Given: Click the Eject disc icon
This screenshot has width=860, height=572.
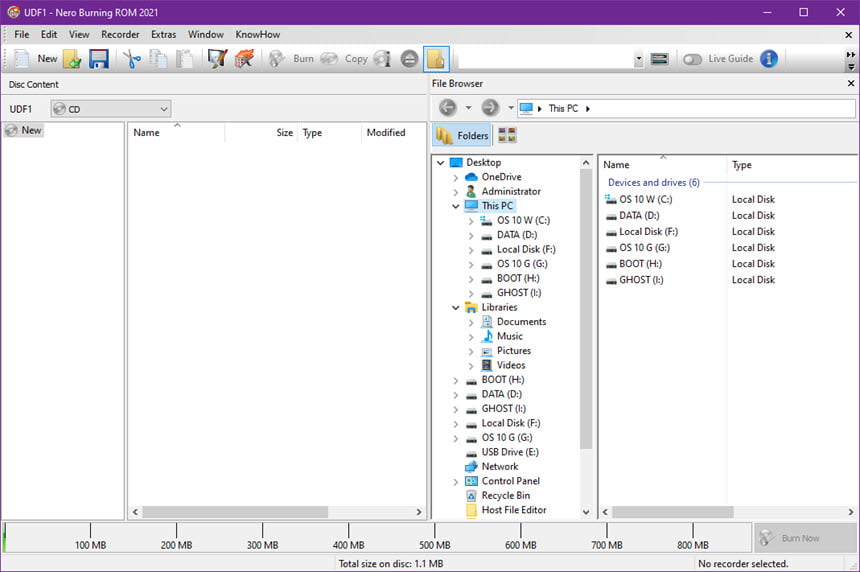Looking at the screenshot, I should (409, 59).
